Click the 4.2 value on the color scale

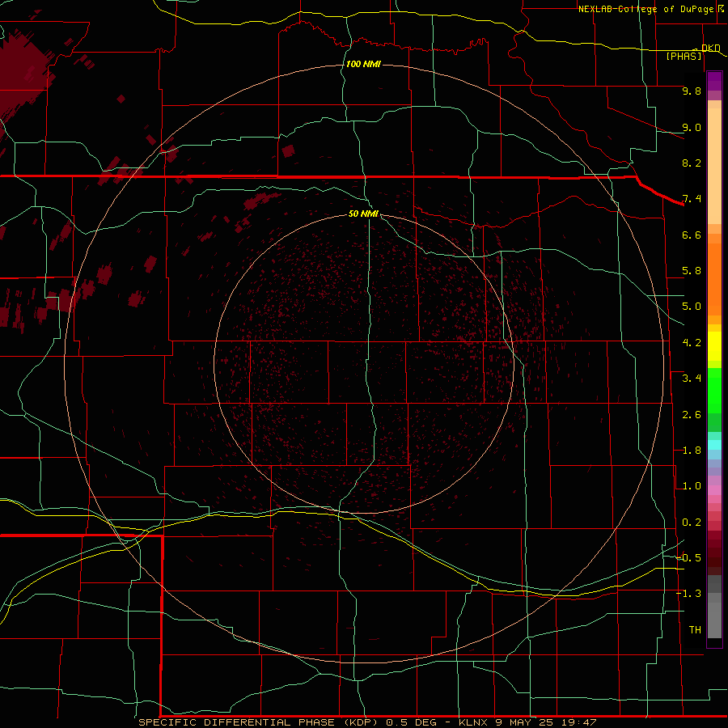[692, 343]
